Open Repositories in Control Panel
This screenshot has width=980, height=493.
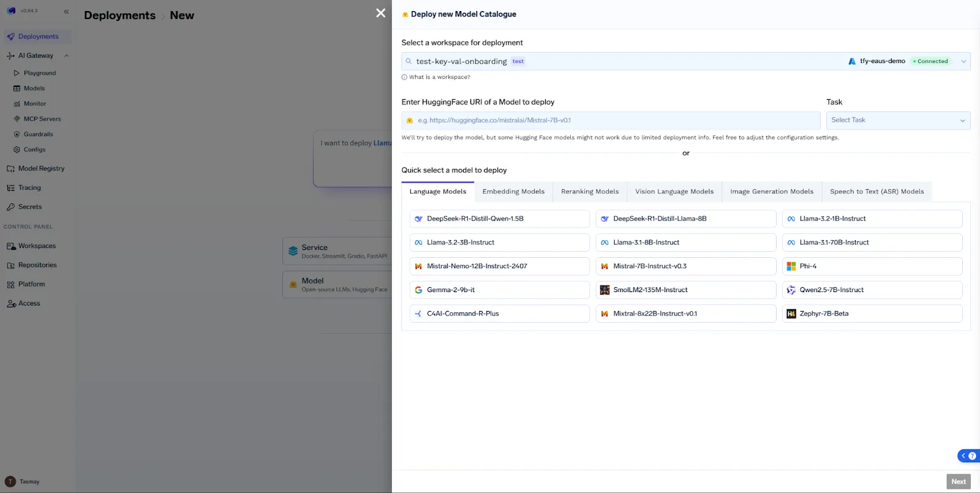37,265
